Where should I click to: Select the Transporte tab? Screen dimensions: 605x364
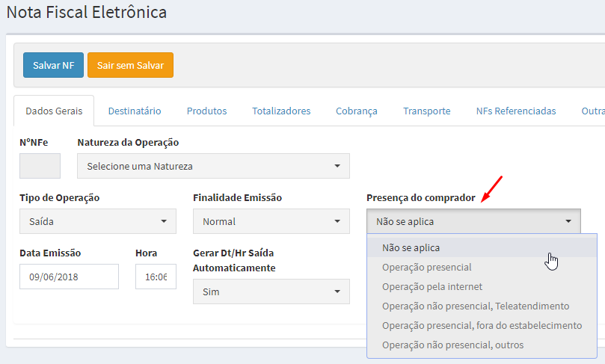[x=427, y=111]
